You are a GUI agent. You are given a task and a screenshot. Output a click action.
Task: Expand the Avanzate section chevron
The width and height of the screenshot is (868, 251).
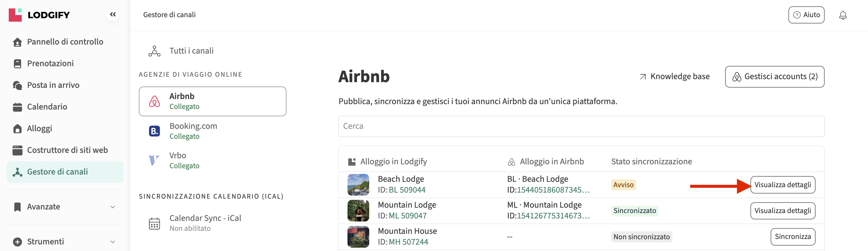click(x=113, y=207)
